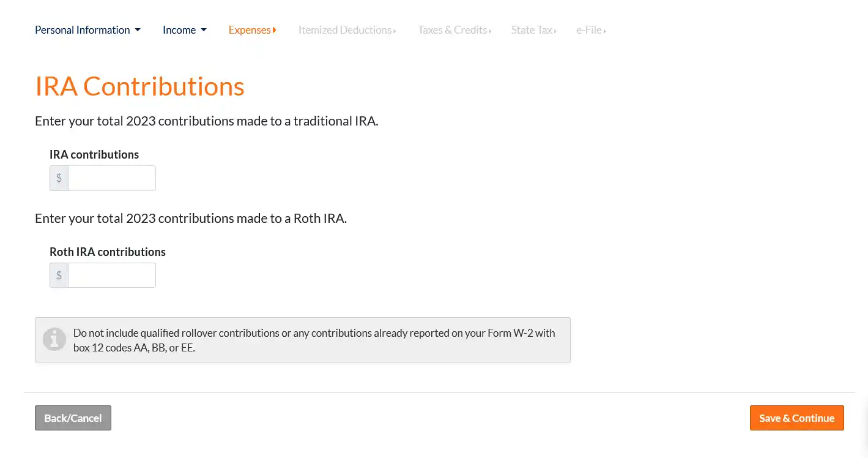Image resolution: width=868 pixels, height=458 pixels.
Task: Open the Income menu label
Action: pos(179,30)
